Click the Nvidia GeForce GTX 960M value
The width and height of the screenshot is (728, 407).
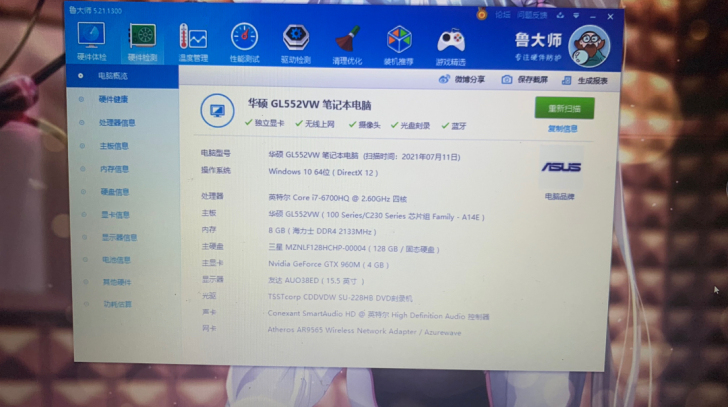(x=328, y=265)
